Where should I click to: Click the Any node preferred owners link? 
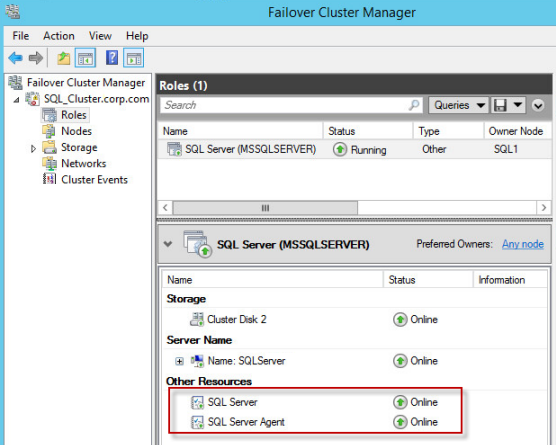(523, 244)
